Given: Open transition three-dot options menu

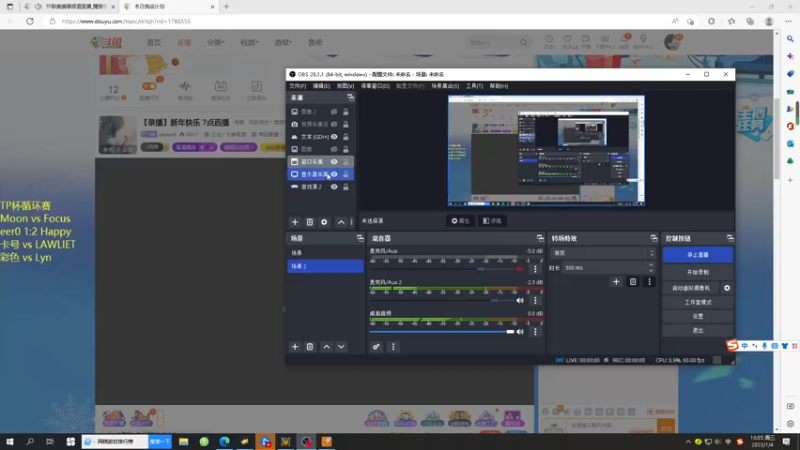Looking at the screenshot, I should 649,282.
